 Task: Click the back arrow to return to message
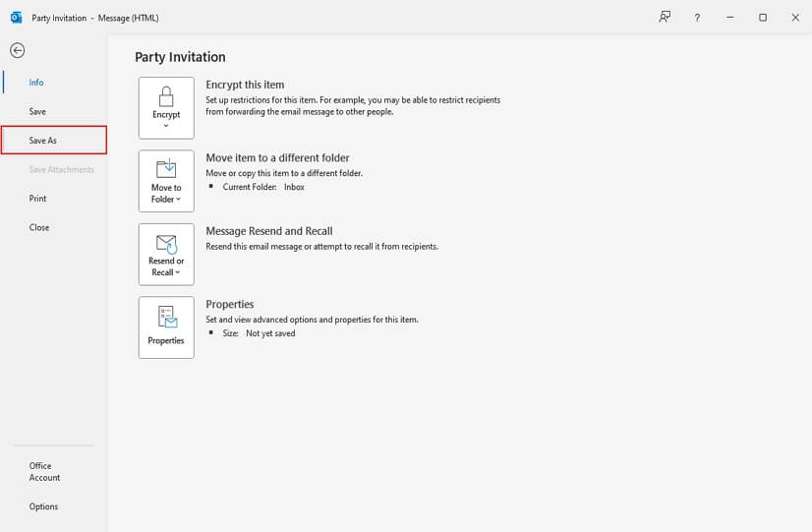[17, 51]
